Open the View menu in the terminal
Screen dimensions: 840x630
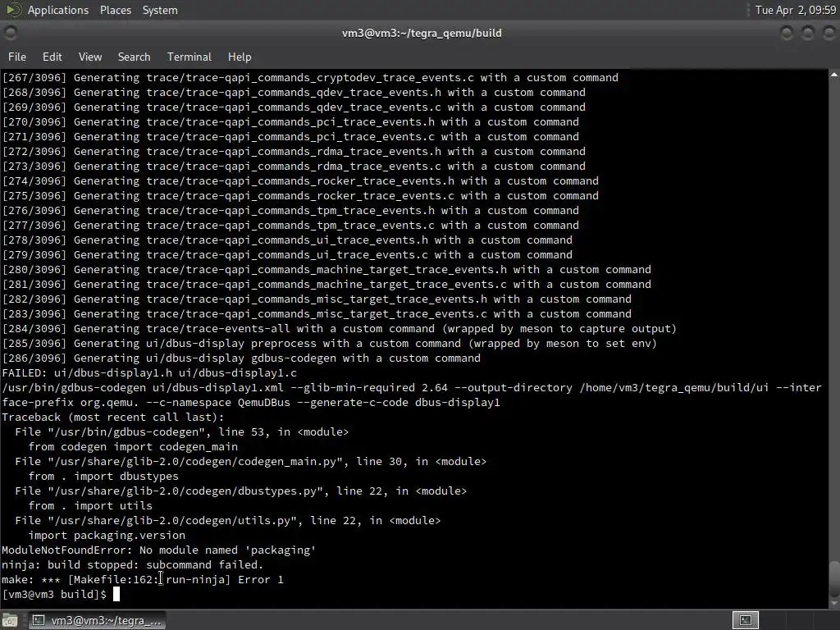90,57
